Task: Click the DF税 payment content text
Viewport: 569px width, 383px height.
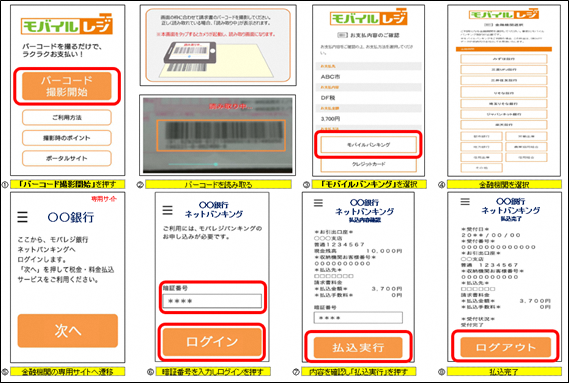Action: [x=328, y=98]
